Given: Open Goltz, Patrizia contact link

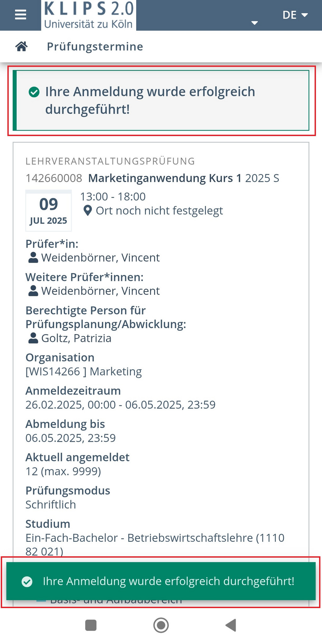Looking at the screenshot, I should click(76, 338).
